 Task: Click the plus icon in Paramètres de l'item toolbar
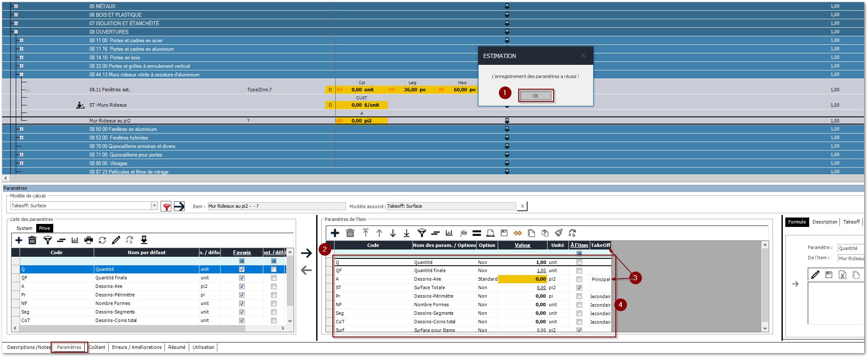coord(335,233)
